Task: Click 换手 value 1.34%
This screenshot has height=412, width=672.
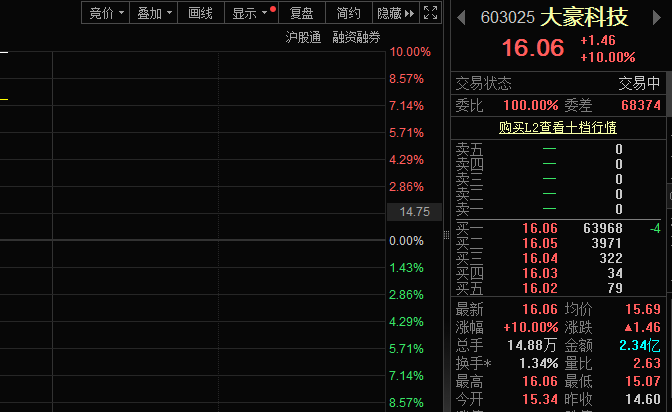Action: point(539,364)
